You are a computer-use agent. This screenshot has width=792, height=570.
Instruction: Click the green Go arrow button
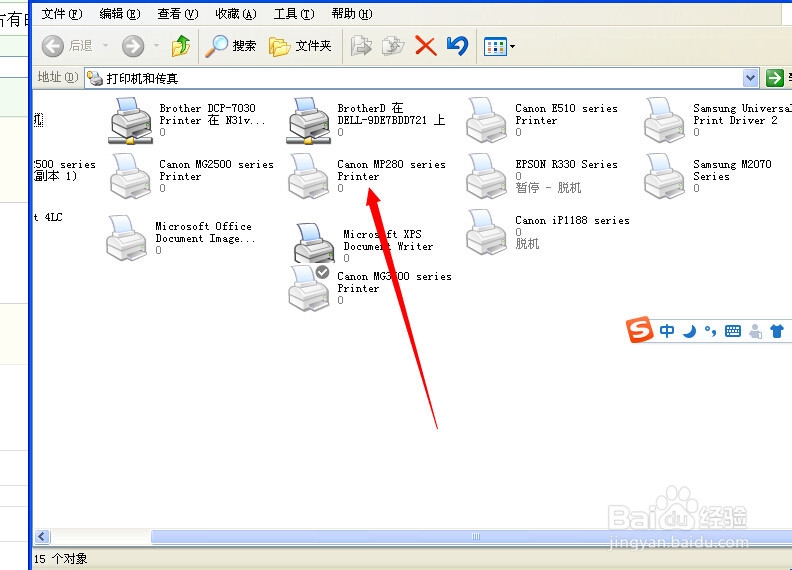tap(774, 78)
